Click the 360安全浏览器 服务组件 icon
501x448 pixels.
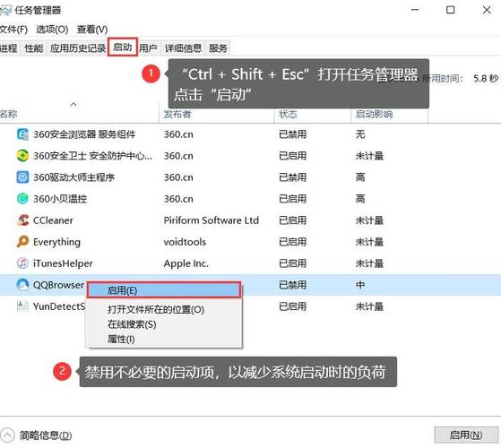(x=22, y=134)
